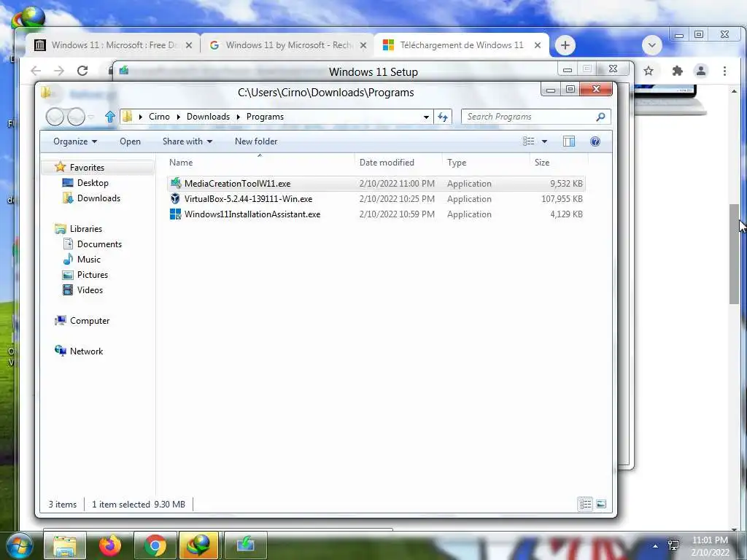Open recent locations dropdown beside navigation buttons
Image resolution: width=747 pixels, height=560 pixels.
(x=91, y=117)
